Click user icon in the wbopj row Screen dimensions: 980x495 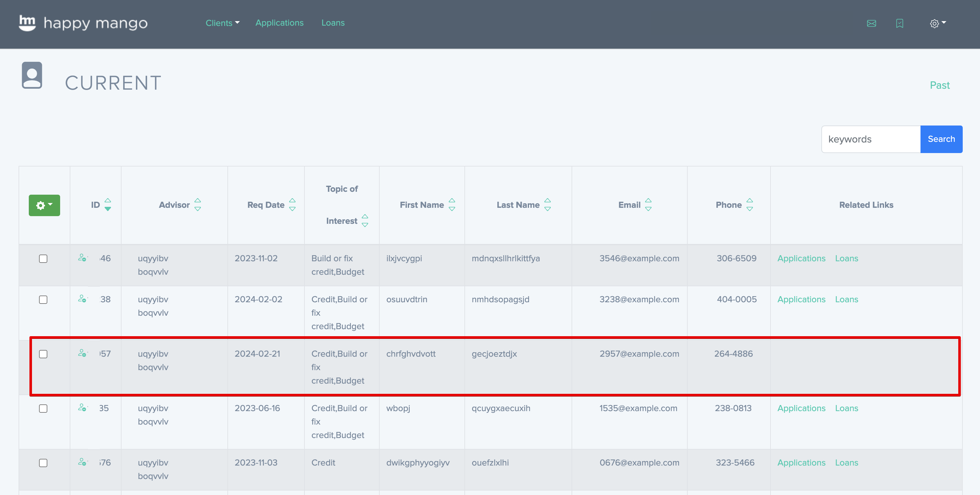pos(82,408)
